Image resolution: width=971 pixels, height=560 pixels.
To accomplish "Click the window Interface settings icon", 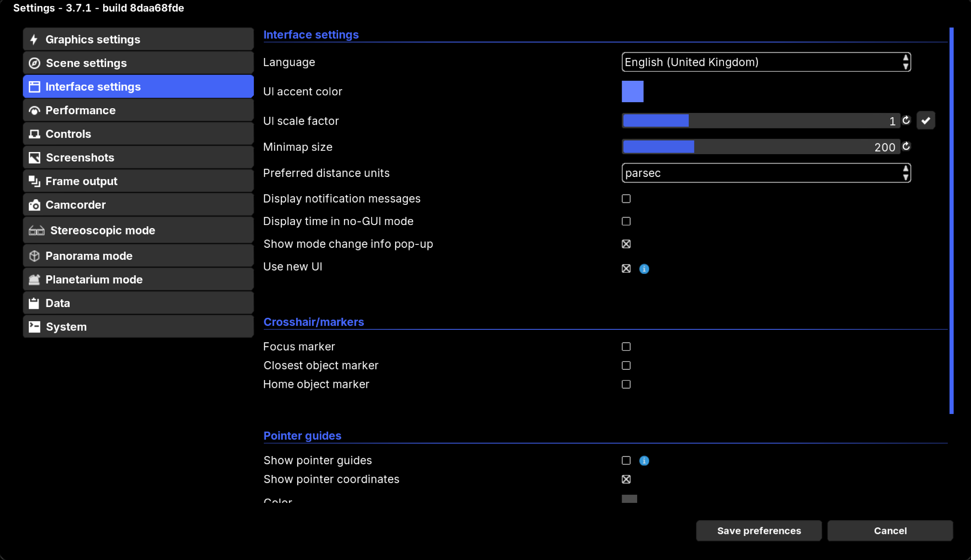I will coord(34,87).
